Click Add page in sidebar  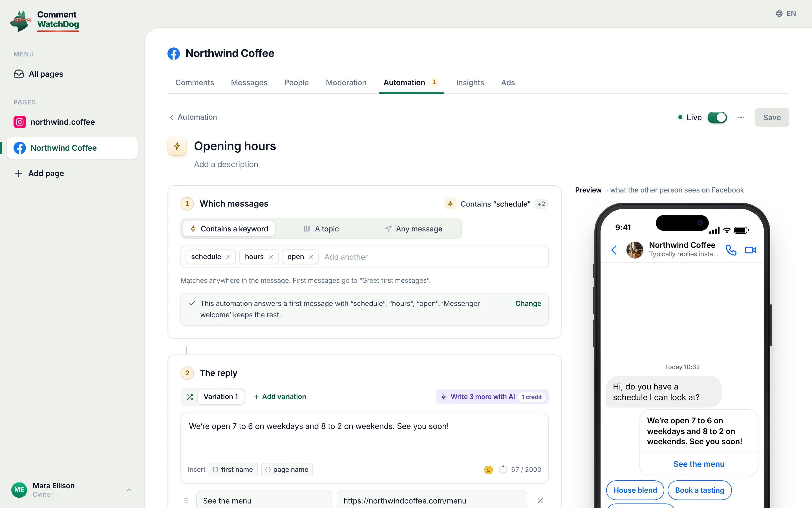[x=72, y=173]
